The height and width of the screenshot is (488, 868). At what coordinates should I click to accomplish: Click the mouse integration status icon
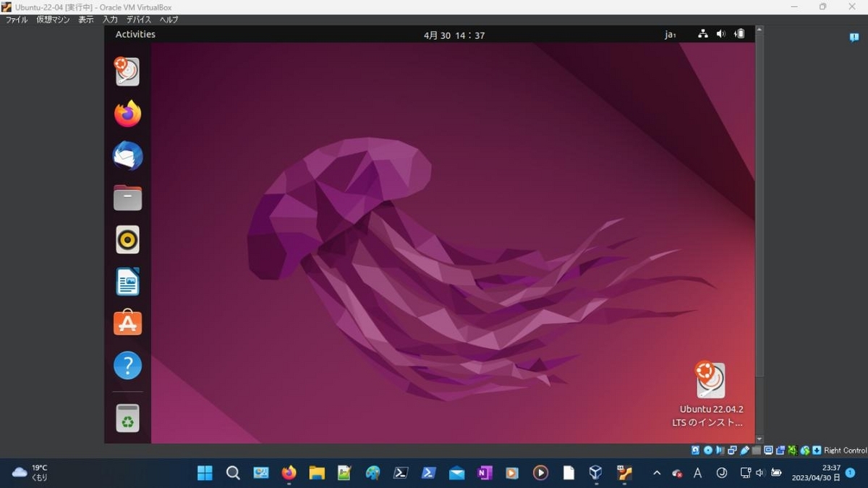point(804,450)
